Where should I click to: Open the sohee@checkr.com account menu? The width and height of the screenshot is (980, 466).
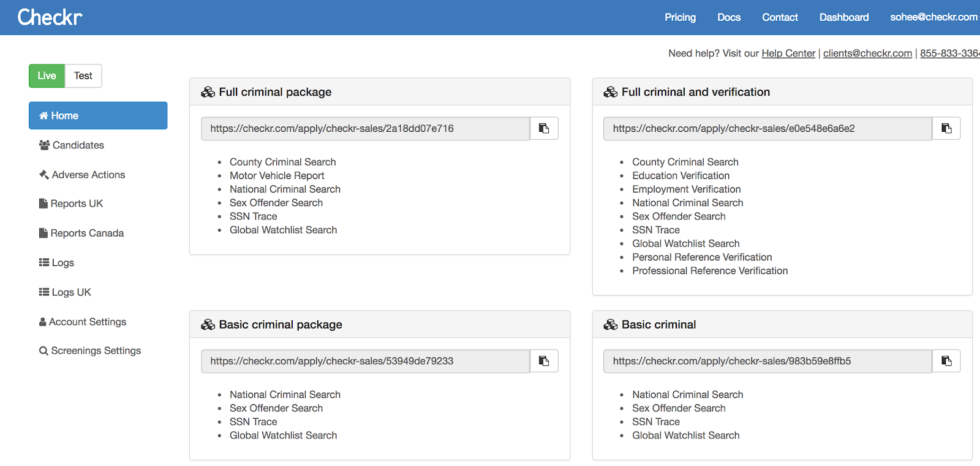pos(935,17)
